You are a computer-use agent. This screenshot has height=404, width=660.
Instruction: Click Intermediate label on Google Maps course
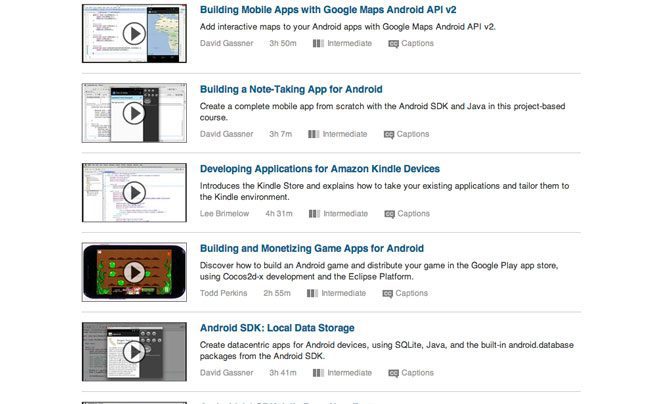click(x=349, y=43)
